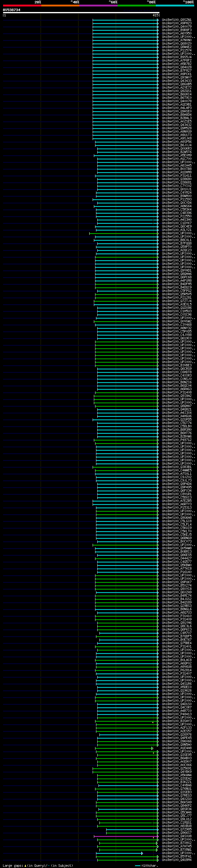Image resolution: width=197 pixels, height=868 pixels.
Task: Click UniRef100_Q8W4E2 label
Action: click(176, 47)
